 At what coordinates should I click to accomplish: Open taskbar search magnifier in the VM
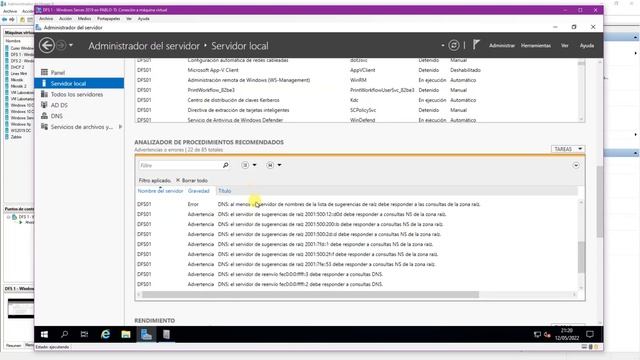point(64,334)
